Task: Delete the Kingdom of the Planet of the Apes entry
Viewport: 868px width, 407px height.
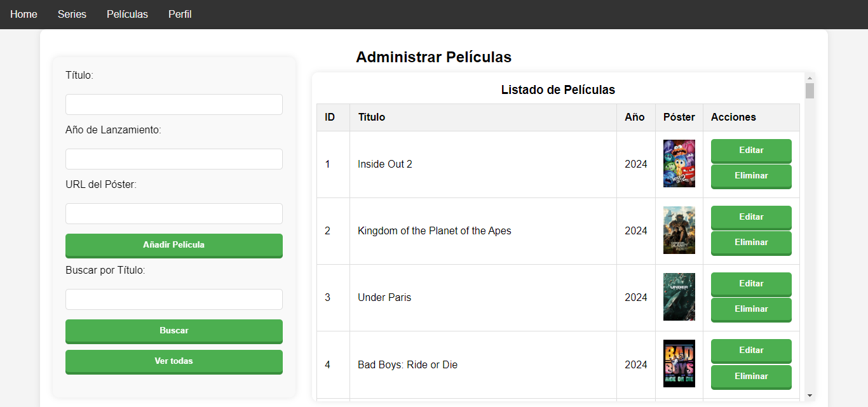Action: tap(751, 243)
